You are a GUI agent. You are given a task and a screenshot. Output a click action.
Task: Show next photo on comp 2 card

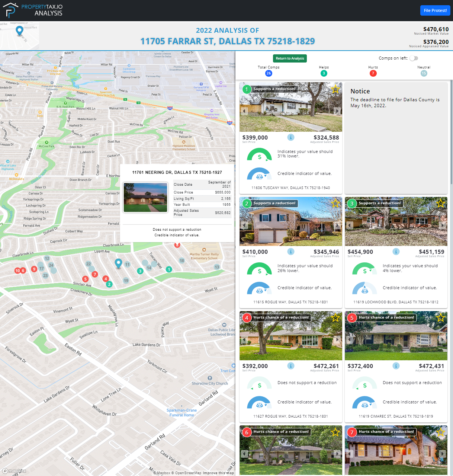tap(337, 225)
